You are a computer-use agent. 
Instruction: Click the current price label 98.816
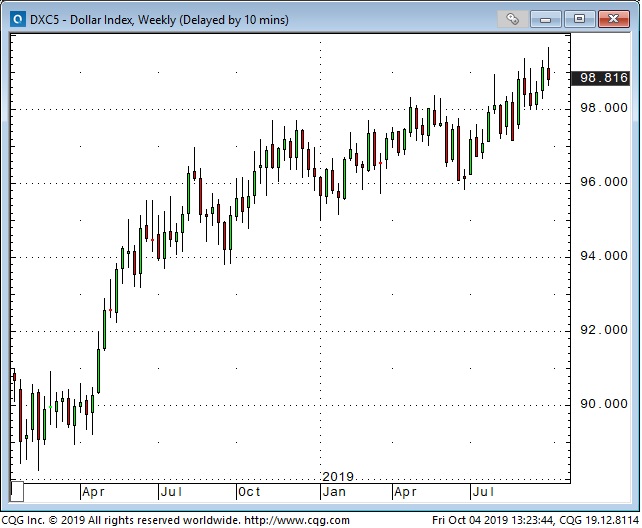601,78
